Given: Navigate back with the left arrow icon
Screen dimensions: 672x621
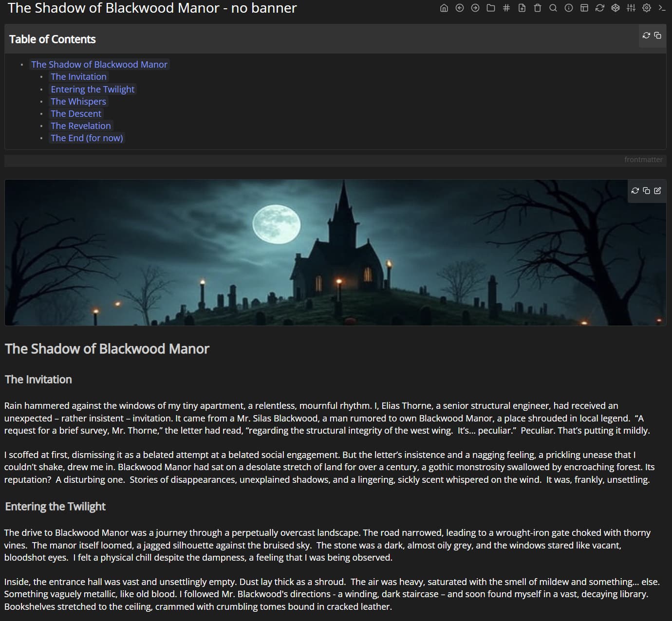Looking at the screenshot, I should [x=459, y=8].
